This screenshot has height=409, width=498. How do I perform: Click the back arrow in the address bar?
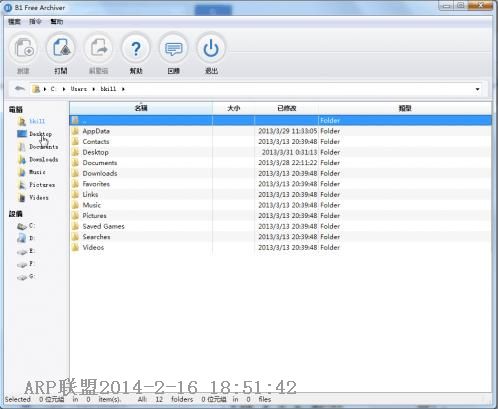coord(20,89)
